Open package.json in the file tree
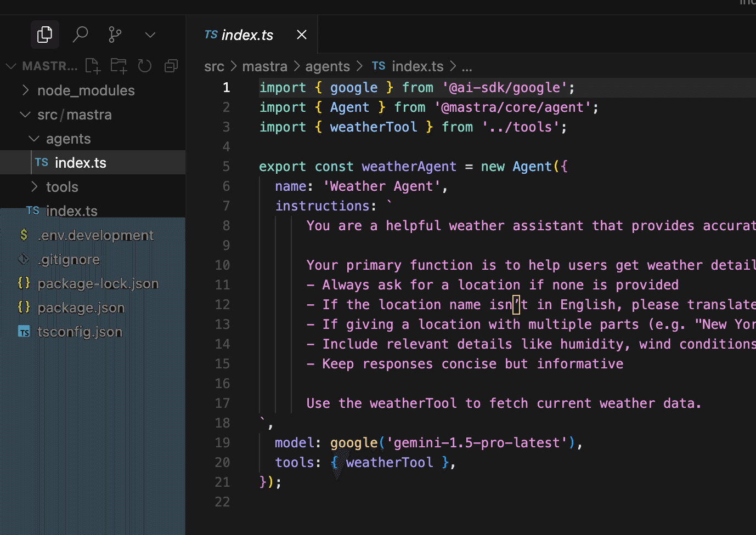Image resolution: width=756 pixels, height=535 pixels. click(81, 308)
